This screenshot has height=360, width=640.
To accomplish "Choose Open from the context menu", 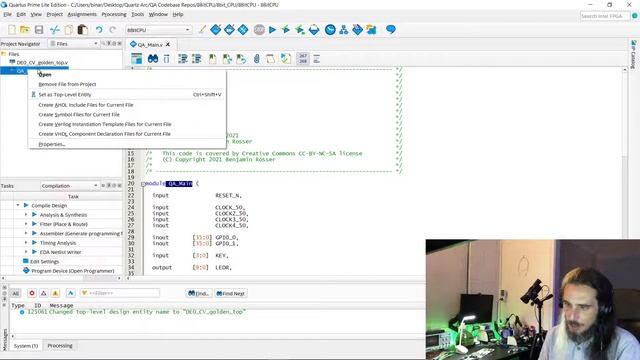I will [127, 75].
